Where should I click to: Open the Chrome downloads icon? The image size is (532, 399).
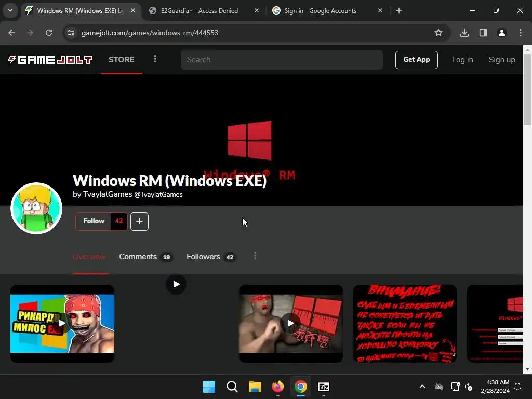click(464, 33)
